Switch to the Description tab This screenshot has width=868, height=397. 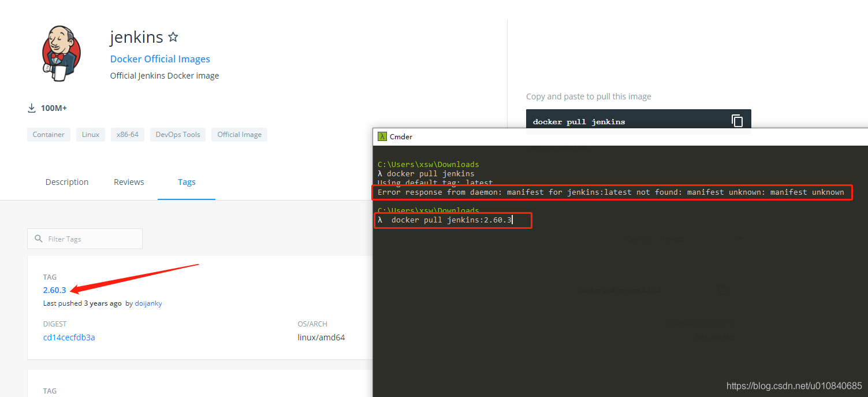tap(67, 182)
